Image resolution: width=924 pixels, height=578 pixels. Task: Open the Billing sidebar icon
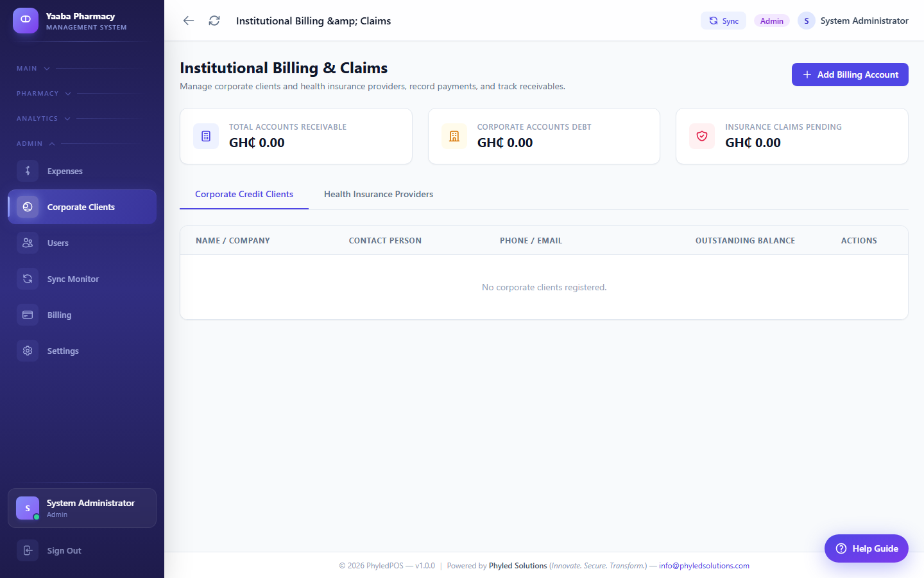coord(28,315)
